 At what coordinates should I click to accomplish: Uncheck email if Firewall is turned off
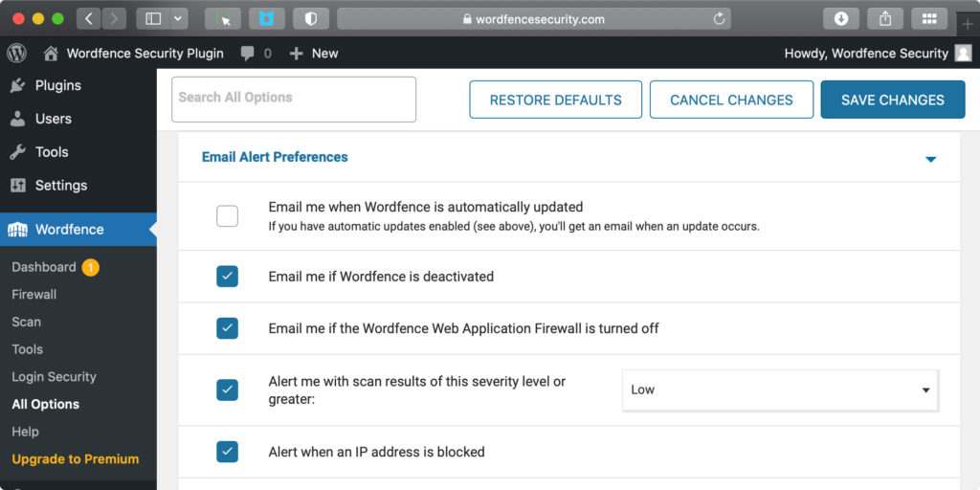point(228,328)
